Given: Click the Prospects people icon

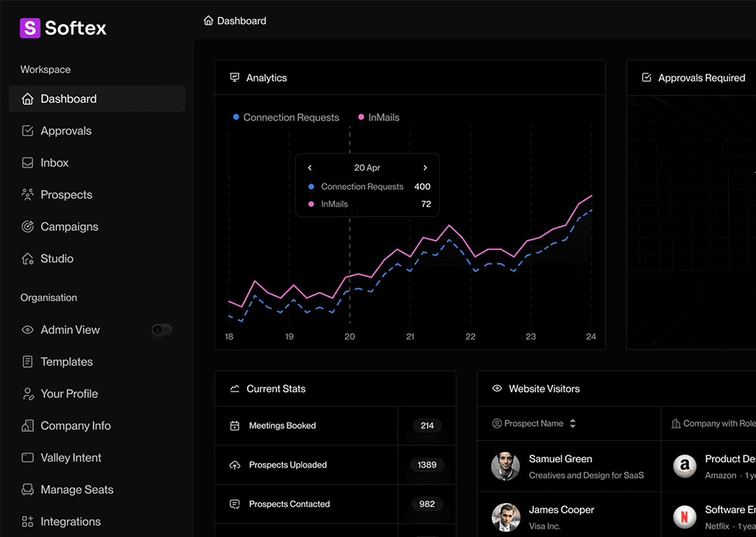Looking at the screenshot, I should [x=28, y=194].
